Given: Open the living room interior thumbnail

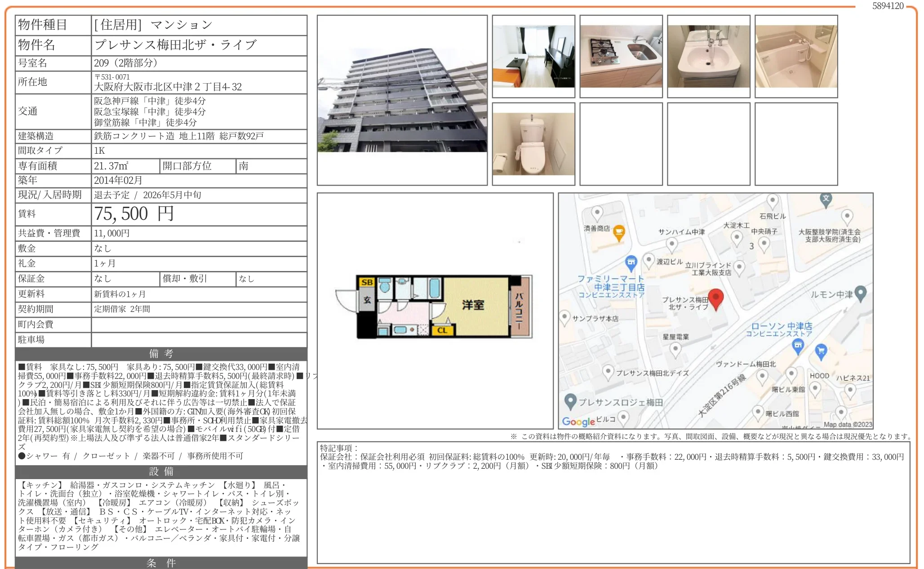Looking at the screenshot, I should (x=533, y=57).
